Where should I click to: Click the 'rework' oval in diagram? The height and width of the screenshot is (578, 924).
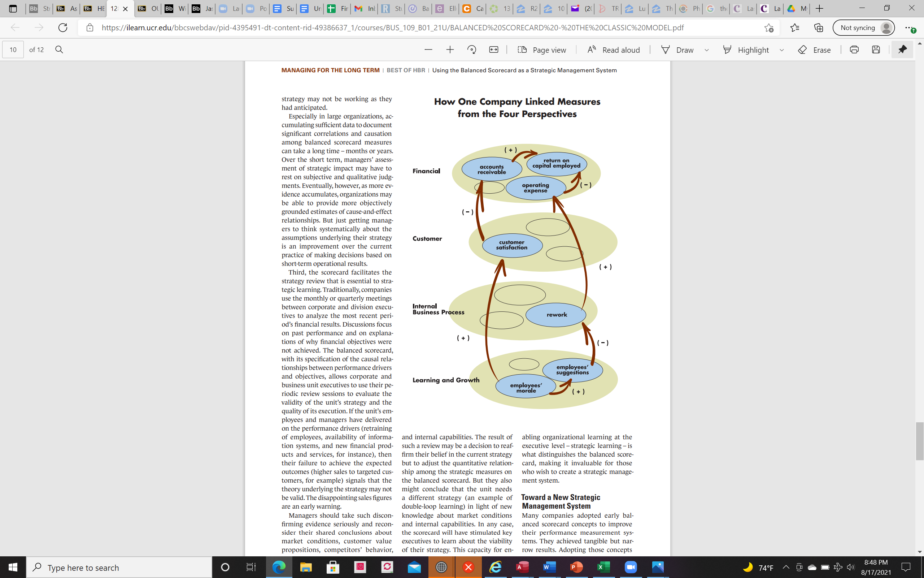point(556,315)
